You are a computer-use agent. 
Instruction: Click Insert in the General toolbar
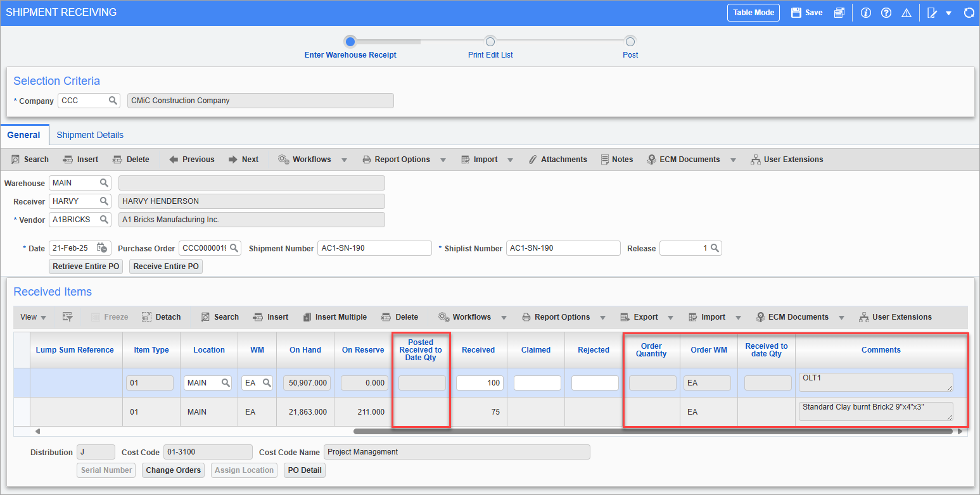point(81,160)
